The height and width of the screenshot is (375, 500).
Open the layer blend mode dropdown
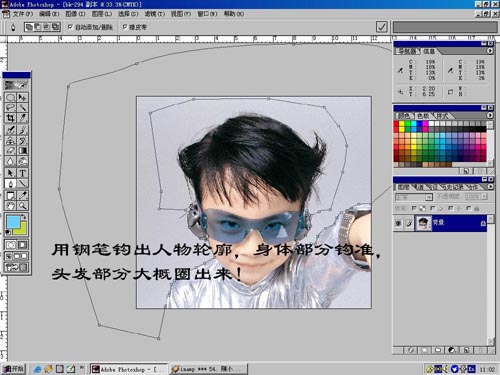point(414,197)
